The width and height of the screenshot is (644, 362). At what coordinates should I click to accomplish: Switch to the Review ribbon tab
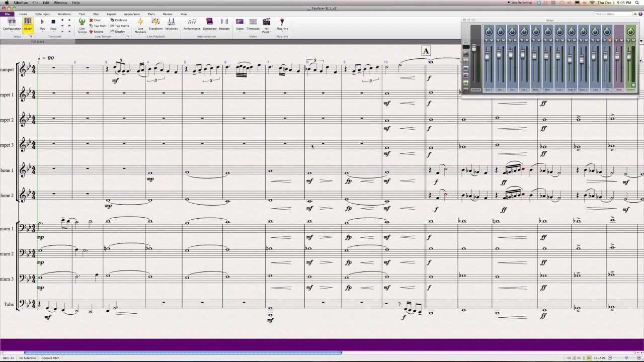168,14
